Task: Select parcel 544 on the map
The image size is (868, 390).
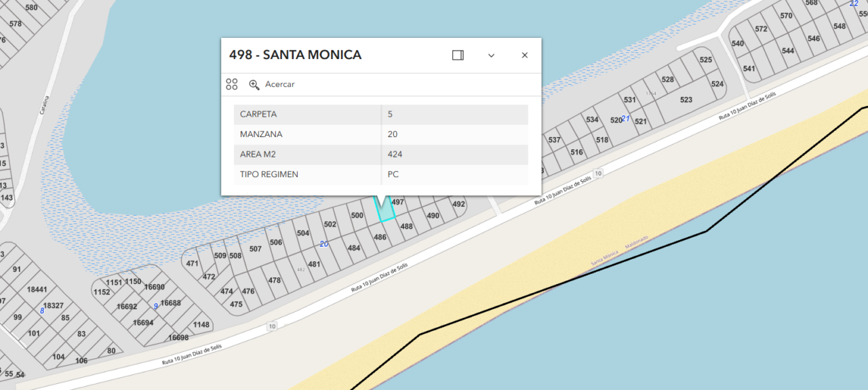Action: [x=787, y=51]
